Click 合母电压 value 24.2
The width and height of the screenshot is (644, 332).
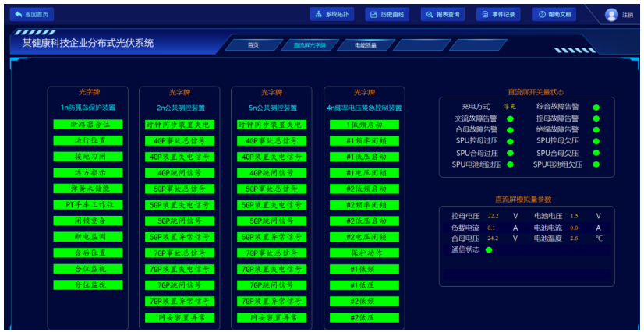click(493, 238)
